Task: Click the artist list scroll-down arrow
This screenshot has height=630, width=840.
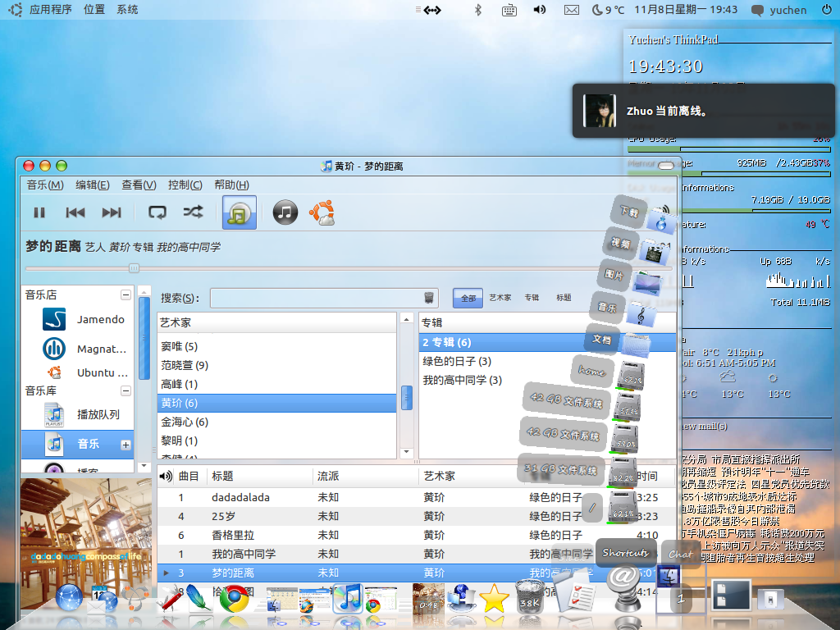Action: (x=407, y=452)
